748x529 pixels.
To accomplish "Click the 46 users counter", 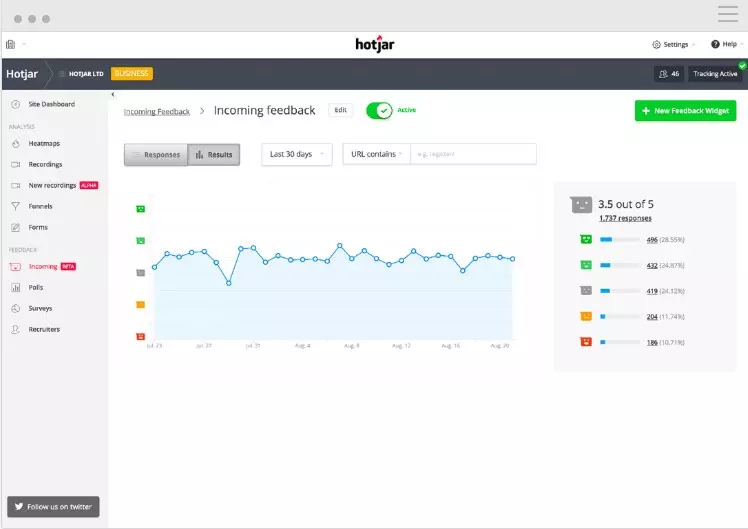I will (669, 74).
